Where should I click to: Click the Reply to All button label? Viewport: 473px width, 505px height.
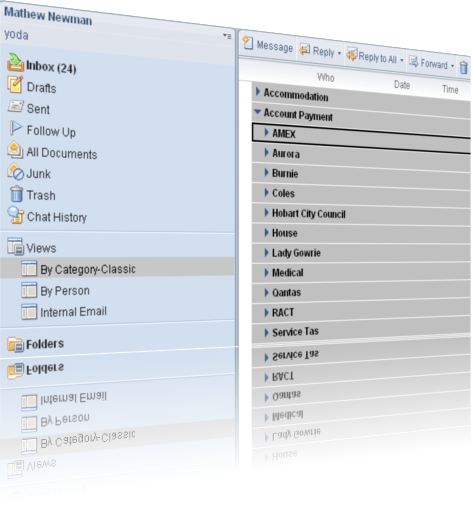[x=378, y=58]
